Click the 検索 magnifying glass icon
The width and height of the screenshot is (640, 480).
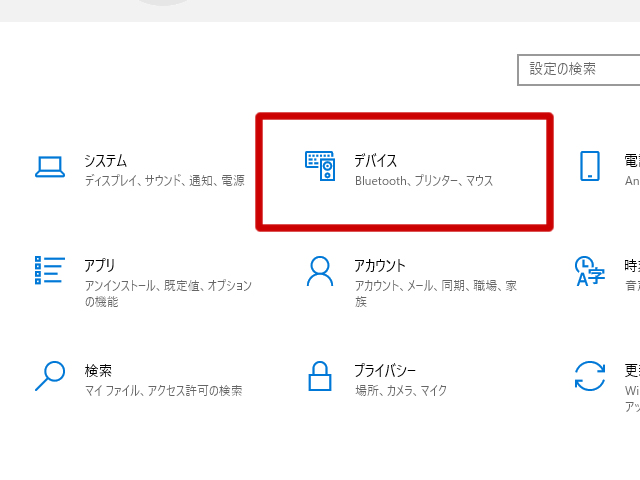(50, 376)
